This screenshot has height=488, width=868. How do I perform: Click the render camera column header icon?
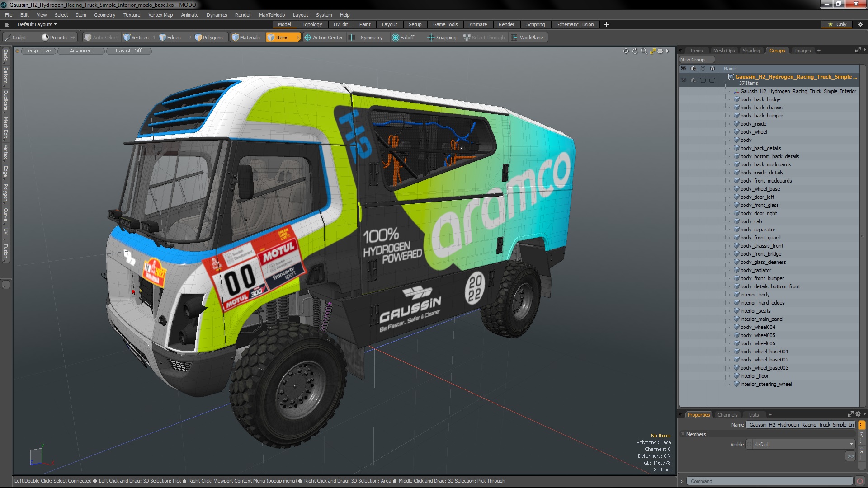point(693,69)
